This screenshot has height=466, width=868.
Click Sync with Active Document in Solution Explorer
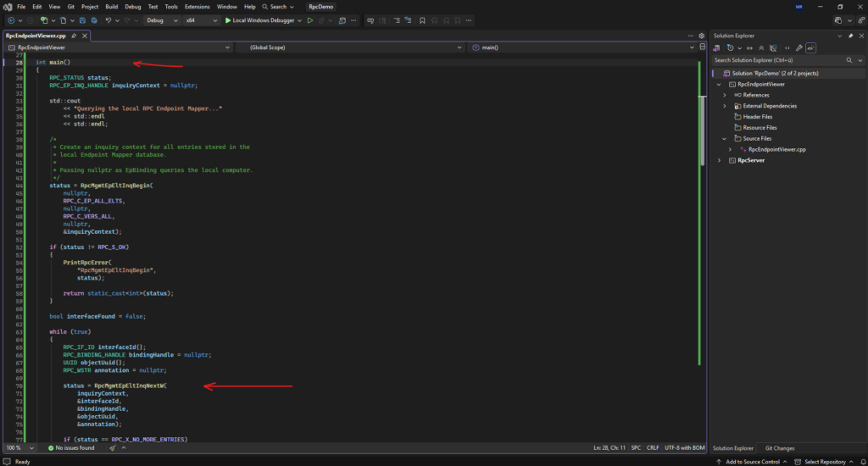click(749, 48)
